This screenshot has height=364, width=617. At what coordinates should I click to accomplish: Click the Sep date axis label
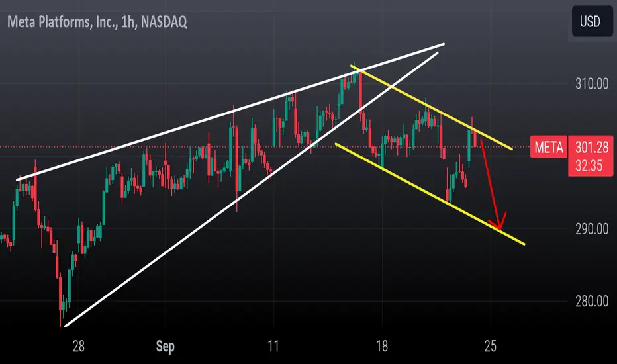point(166,347)
